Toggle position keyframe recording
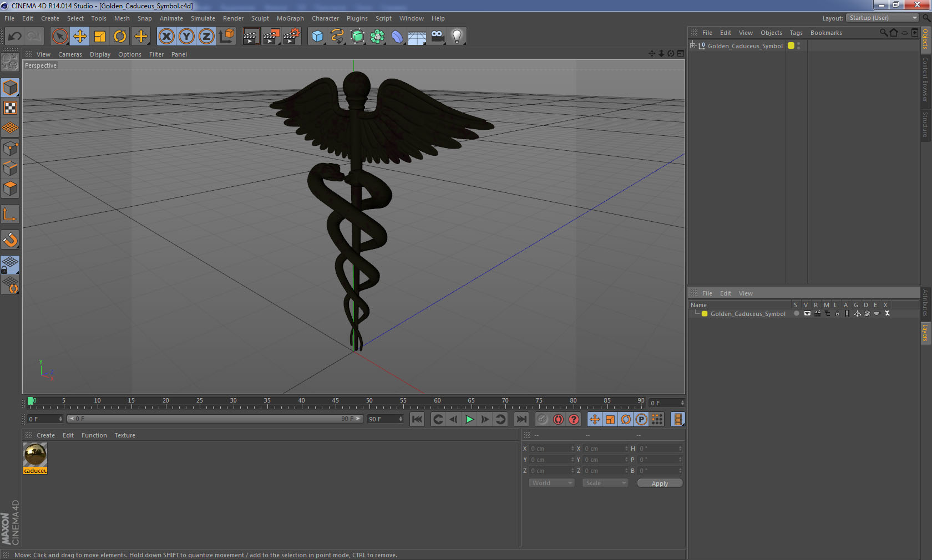The width and height of the screenshot is (932, 560). click(595, 419)
